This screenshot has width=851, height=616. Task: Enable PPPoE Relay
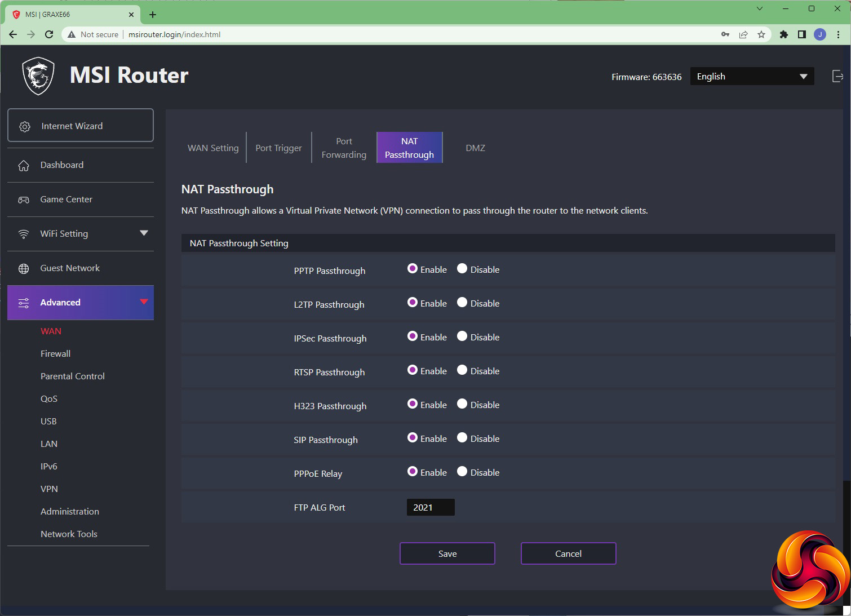[413, 472]
